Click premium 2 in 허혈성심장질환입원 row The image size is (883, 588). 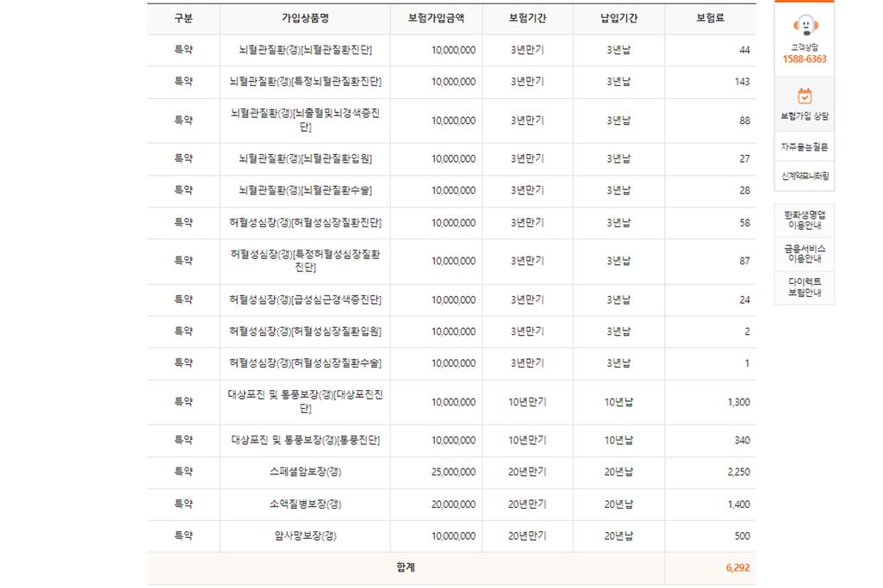(747, 331)
